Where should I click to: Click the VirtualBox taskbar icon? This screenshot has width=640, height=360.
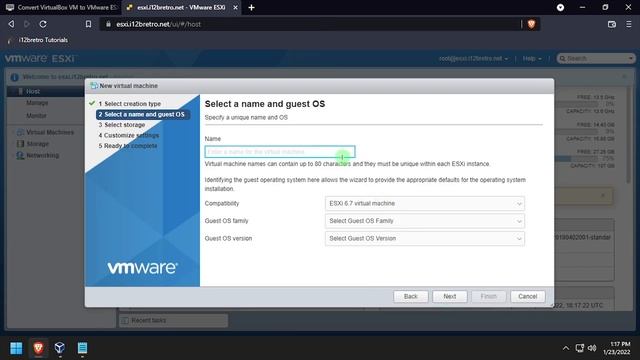coord(60,348)
